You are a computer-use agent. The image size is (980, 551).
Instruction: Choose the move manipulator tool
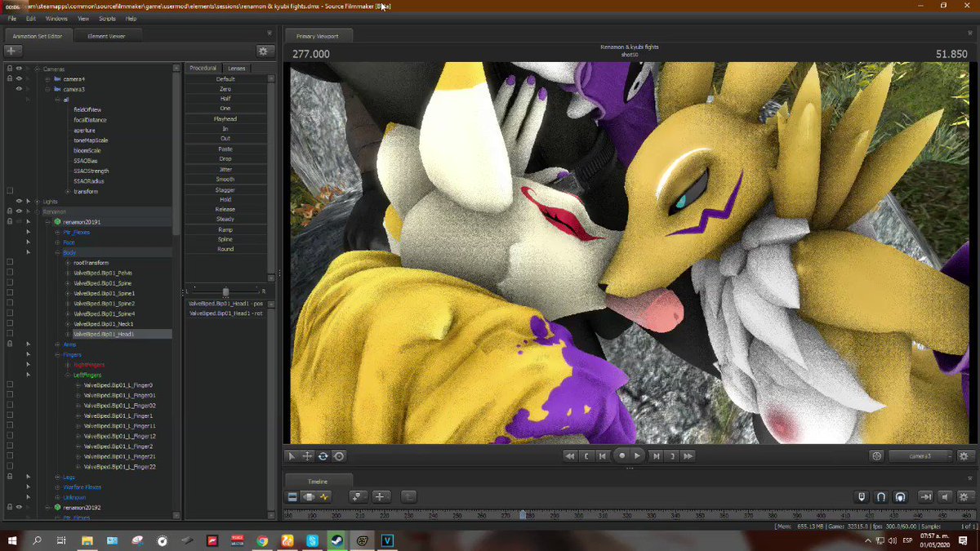pyautogui.click(x=308, y=456)
